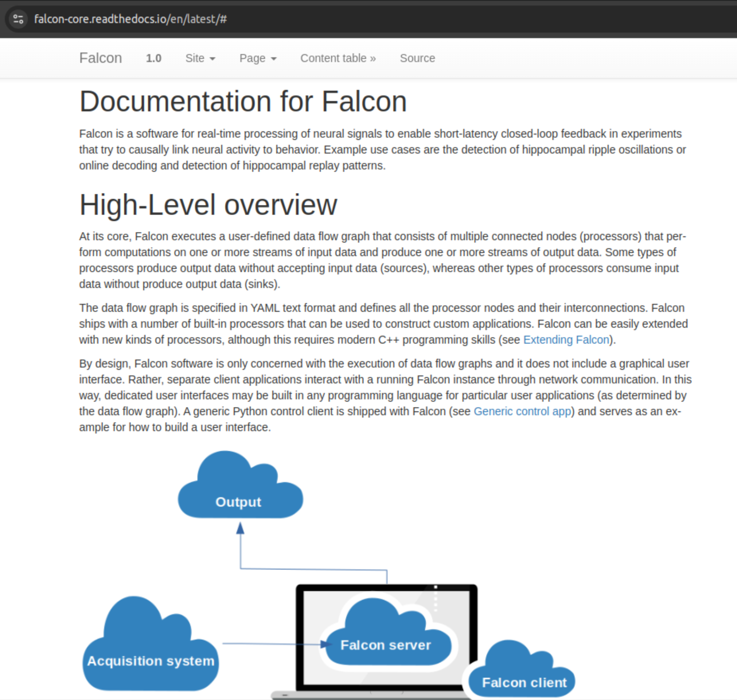Click the High-Level overview heading

click(208, 205)
